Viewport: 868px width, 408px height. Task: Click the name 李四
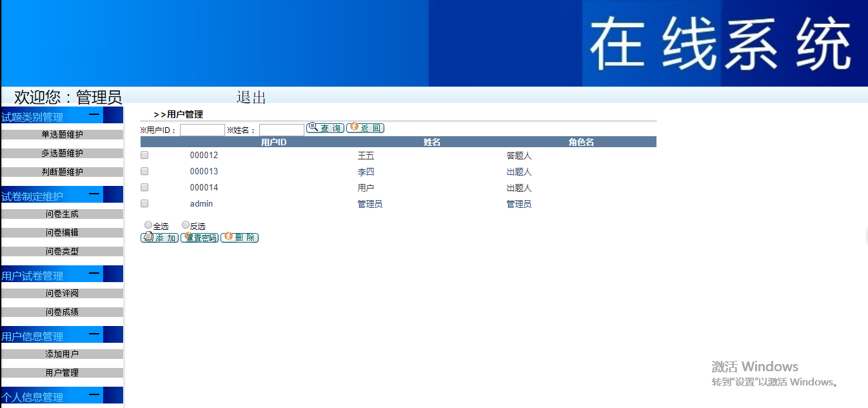(366, 172)
